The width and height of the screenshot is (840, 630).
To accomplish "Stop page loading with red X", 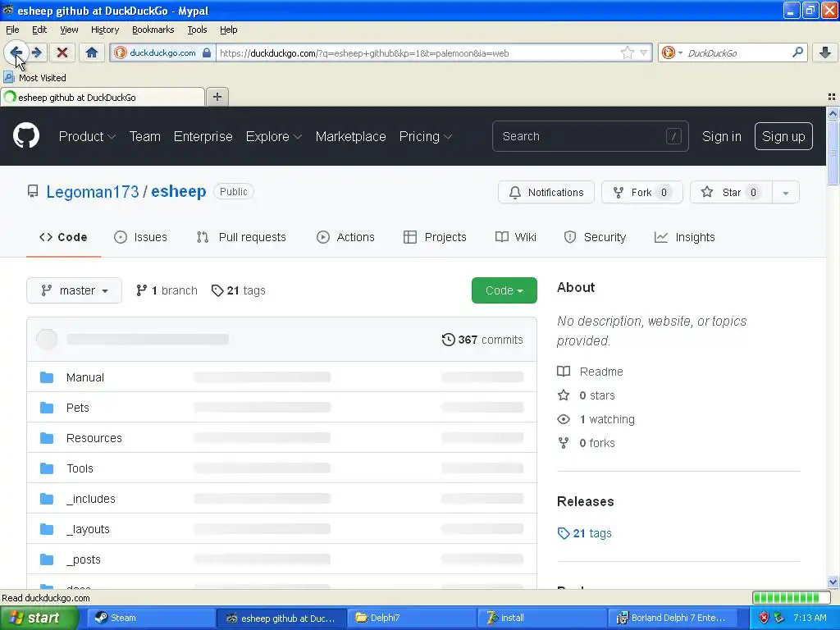I will (62, 52).
